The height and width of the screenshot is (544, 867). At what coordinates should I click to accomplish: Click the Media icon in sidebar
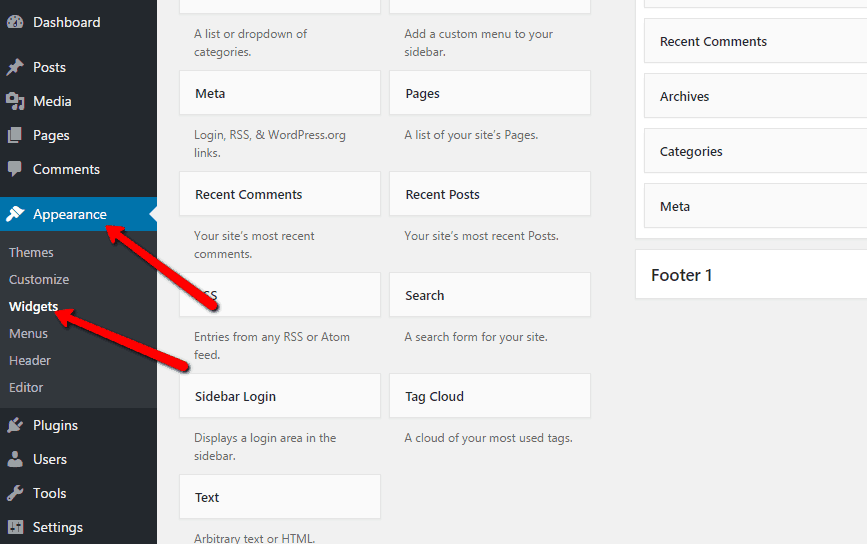click(15, 101)
